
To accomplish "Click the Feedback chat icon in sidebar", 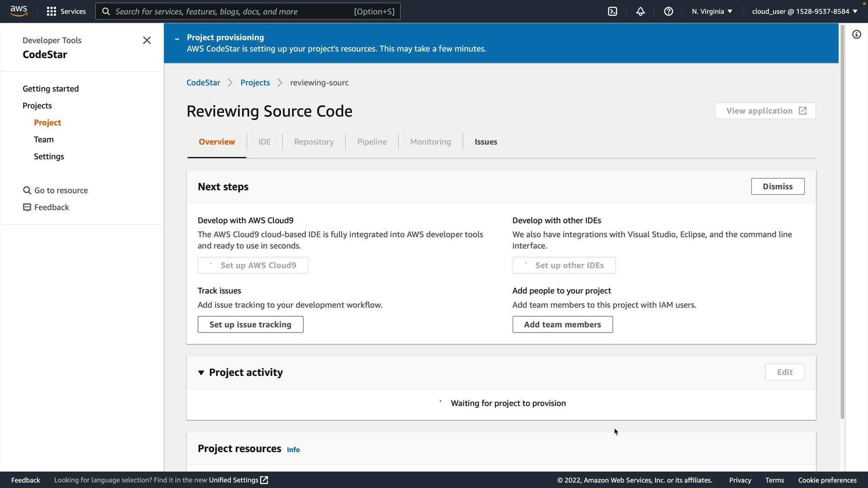I will pyautogui.click(x=27, y=207).
